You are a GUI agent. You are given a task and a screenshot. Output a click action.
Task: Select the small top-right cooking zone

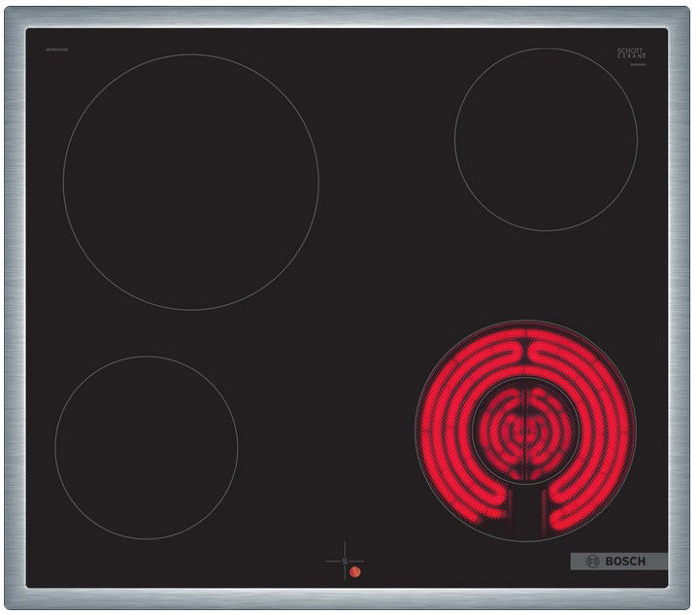pyautogui.click(x=546, y=140)
